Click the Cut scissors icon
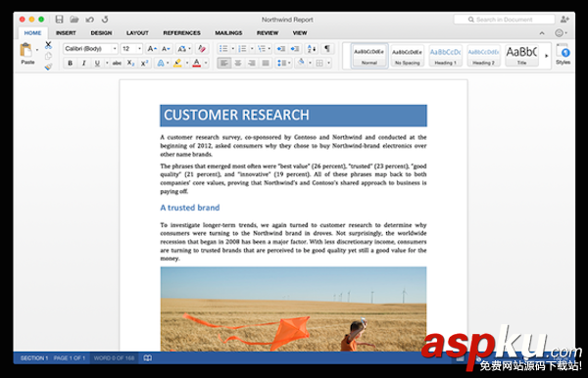Image resolution: width=588 pixels, height=378 pixels. [48, 45]
